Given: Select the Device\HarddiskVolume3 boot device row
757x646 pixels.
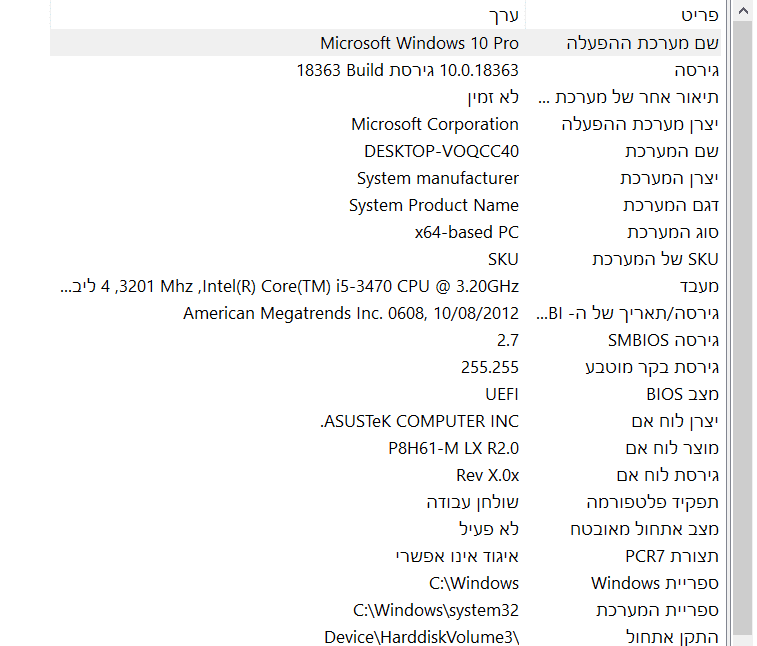Looking at the screenshot, I should (421, 637).
